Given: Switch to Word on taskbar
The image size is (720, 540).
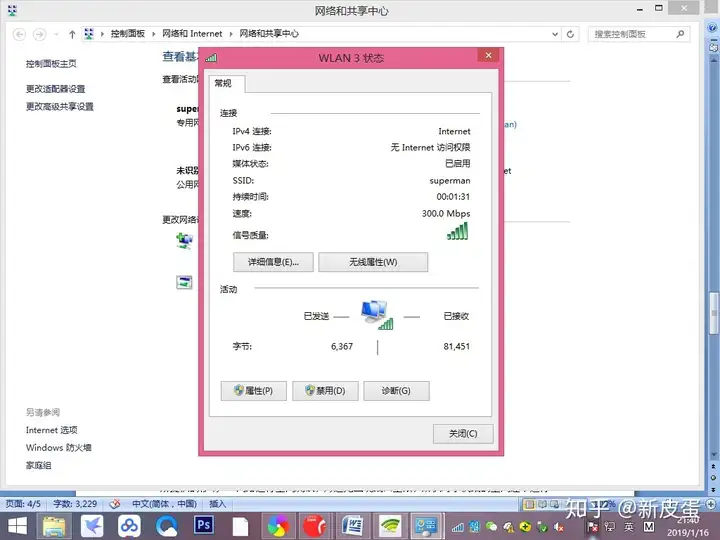Looking at the screenshot, I should (x=353, y=526).
